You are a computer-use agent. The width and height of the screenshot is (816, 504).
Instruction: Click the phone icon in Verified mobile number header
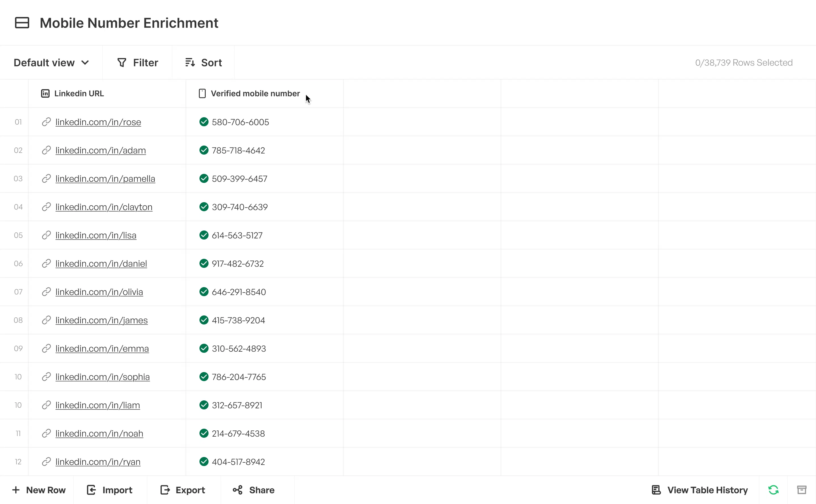202,93
